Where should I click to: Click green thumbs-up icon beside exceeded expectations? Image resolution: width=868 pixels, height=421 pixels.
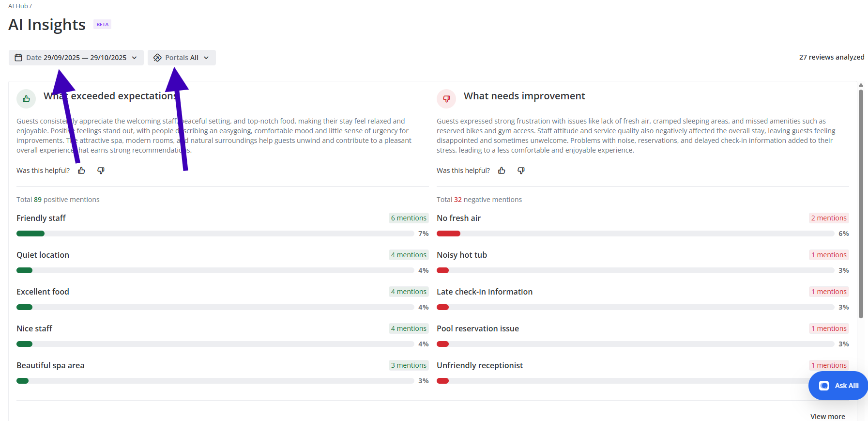pyautogui.click(x=26, y=99)
